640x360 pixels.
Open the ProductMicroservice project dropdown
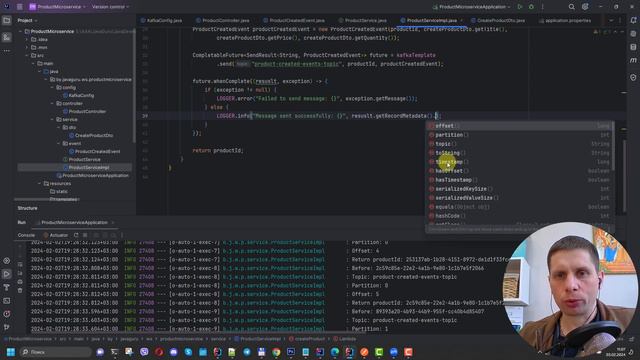point(58,7)
